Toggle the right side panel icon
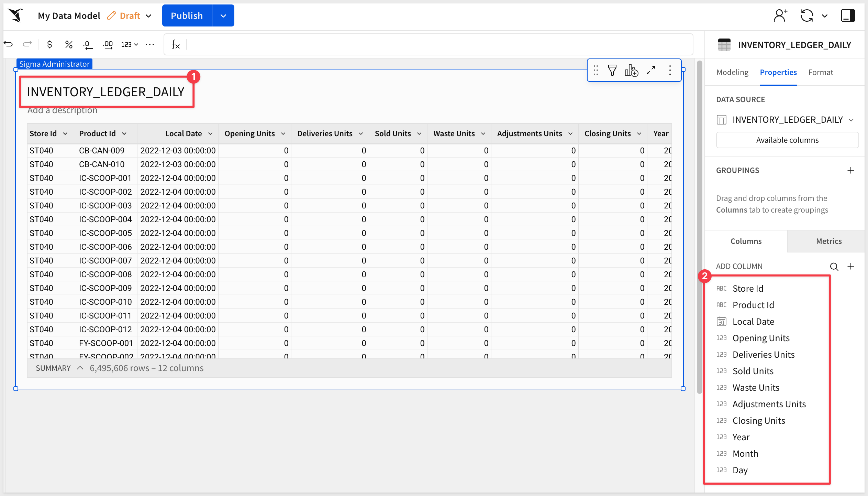Viewport: 868px width, 496px height. (x=848, y=15)
